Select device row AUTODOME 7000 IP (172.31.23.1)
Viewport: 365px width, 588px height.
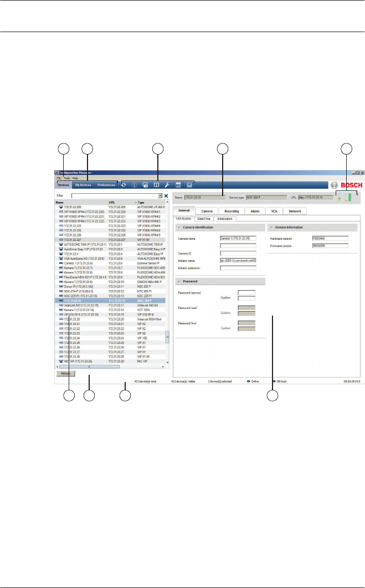(x=110, y=245)
